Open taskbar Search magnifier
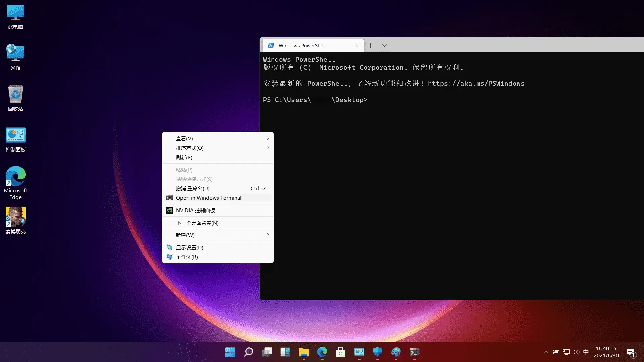The height and width of the screenshot is (362, 644). click(249, 352)
